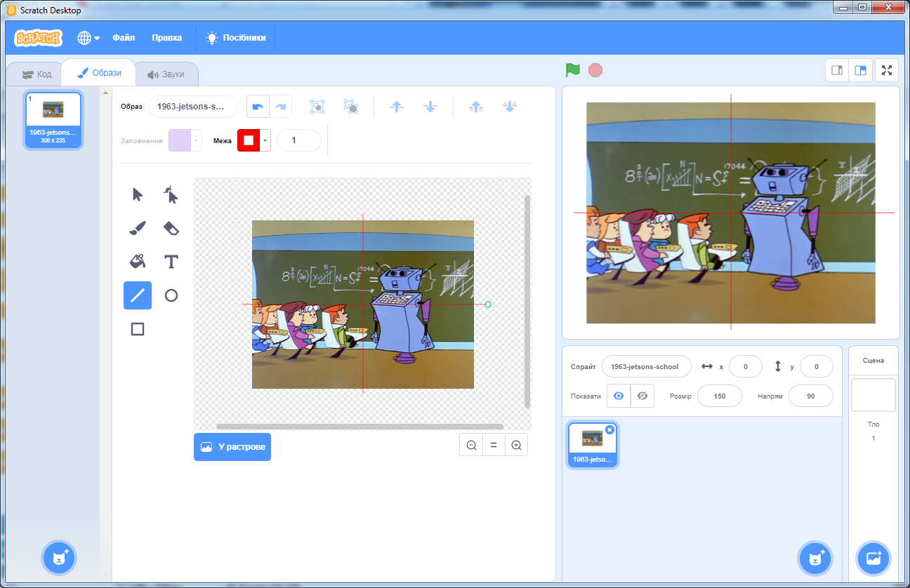Select the Fill bucket tool
Image resolution: width=910 pixels, height=588 pixels.
(138, 262)
